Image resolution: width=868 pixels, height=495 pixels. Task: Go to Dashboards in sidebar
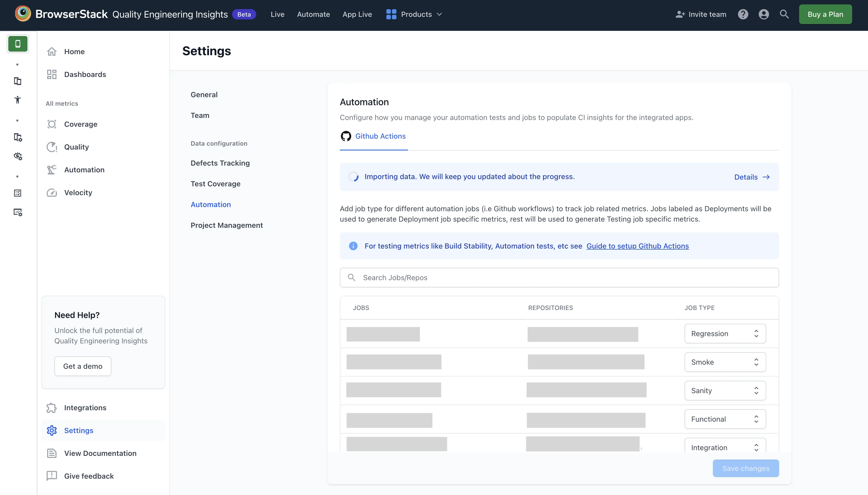85,74
